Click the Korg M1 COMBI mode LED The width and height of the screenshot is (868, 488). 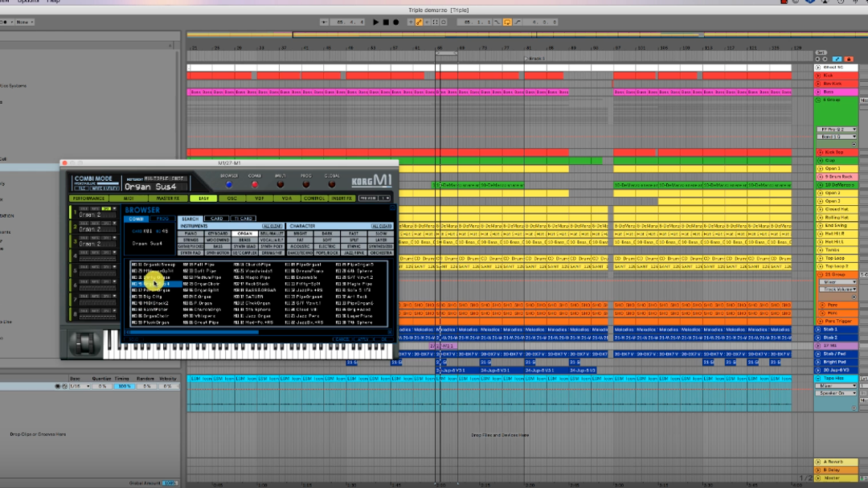[x=255, y=183]
